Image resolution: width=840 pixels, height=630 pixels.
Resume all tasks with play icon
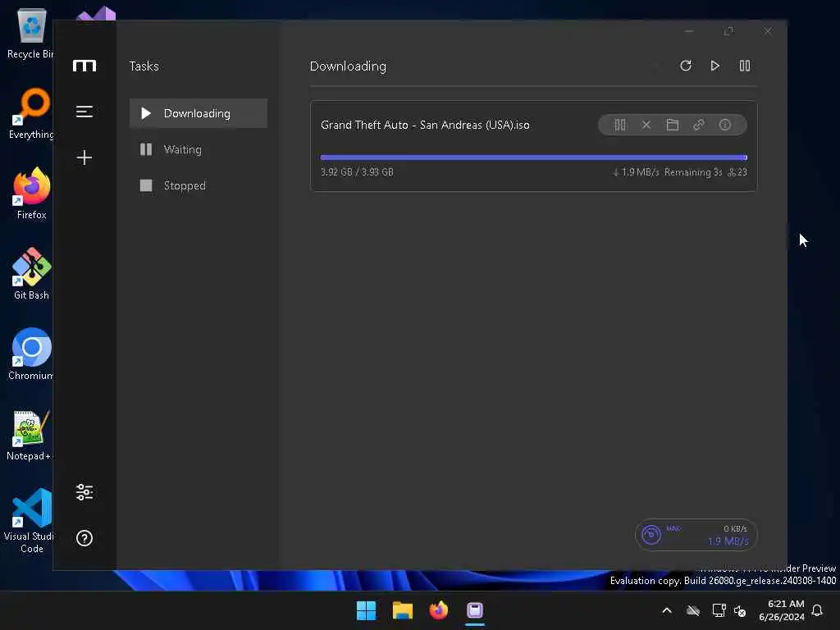coord(715,66)
